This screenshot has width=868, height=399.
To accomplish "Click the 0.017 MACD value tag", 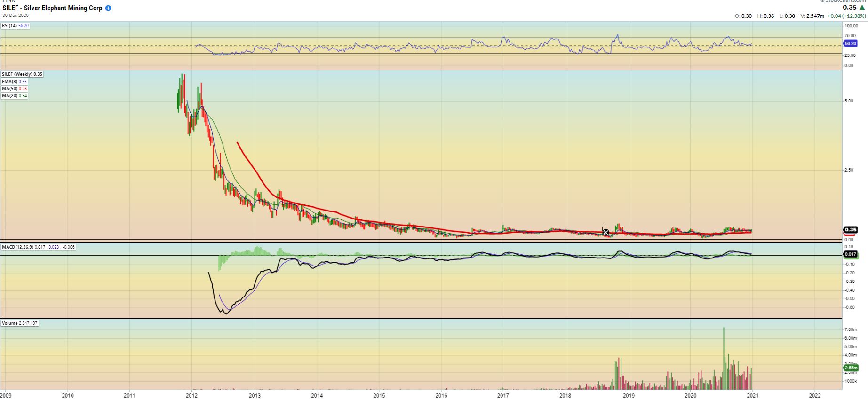I will pos(851,254).
